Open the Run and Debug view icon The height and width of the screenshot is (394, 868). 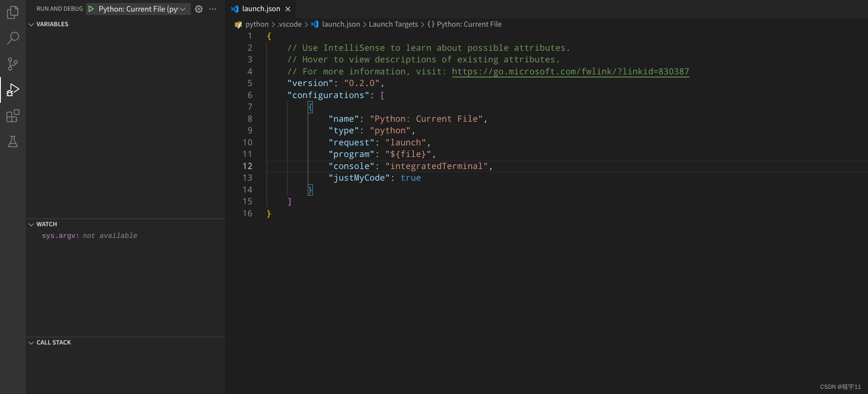13,90
